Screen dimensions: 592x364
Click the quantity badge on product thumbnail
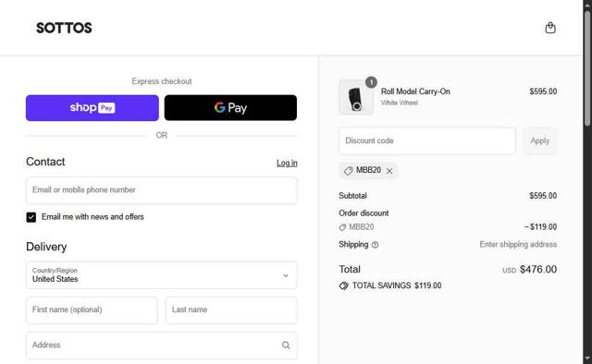point(371,82)
